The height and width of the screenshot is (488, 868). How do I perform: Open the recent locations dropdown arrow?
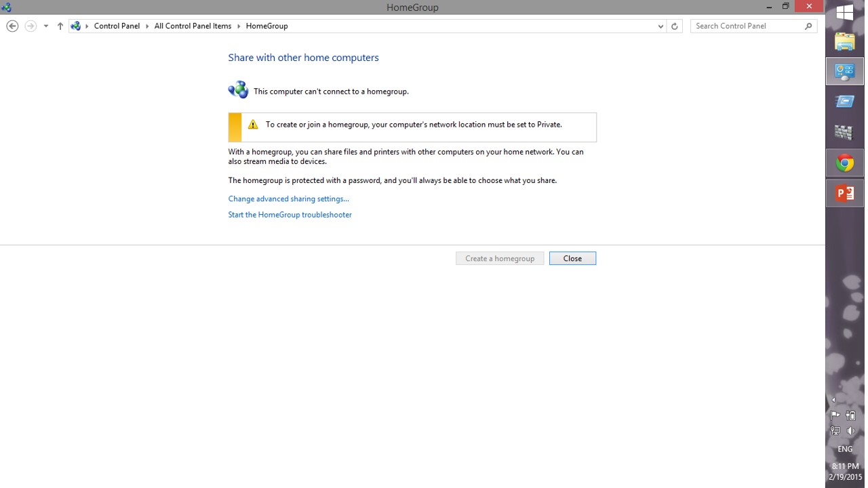click(46, 26)
